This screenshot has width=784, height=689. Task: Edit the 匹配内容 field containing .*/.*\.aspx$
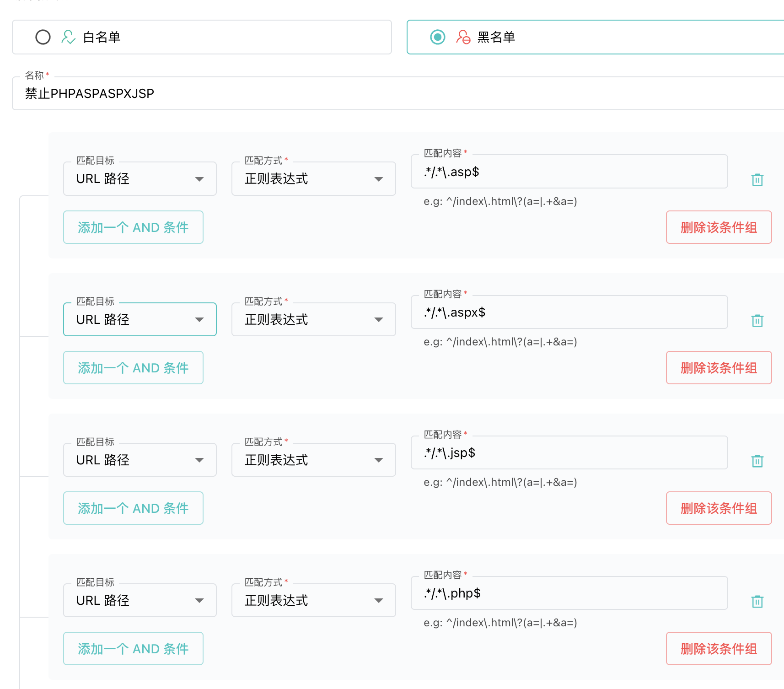569,312
